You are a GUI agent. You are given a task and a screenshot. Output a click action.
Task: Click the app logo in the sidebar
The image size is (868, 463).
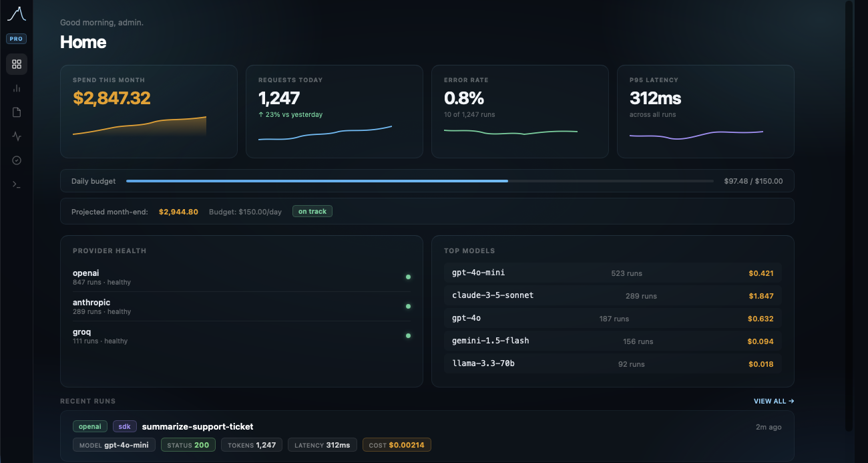[16, 14]
